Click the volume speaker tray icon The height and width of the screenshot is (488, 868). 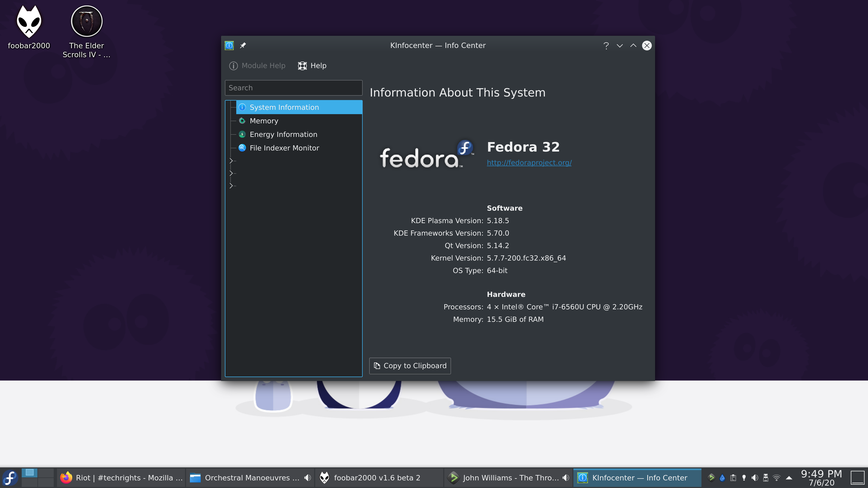pyautogui.click(x=755, y=477)
